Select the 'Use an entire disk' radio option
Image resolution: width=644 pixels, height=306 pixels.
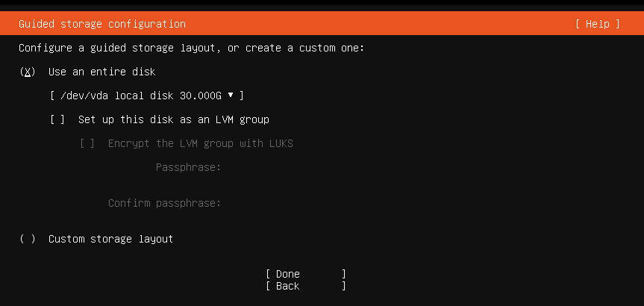pos(28,72)
